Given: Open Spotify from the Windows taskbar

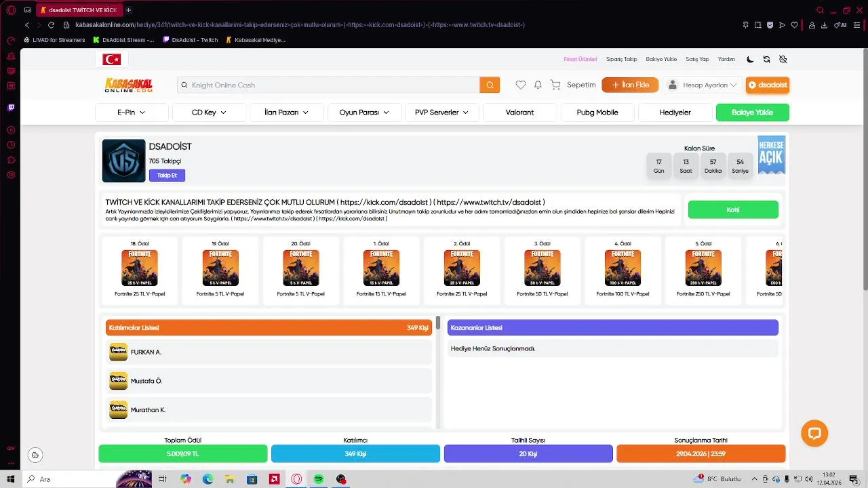Looking at the screenshot, I should 319,479.
